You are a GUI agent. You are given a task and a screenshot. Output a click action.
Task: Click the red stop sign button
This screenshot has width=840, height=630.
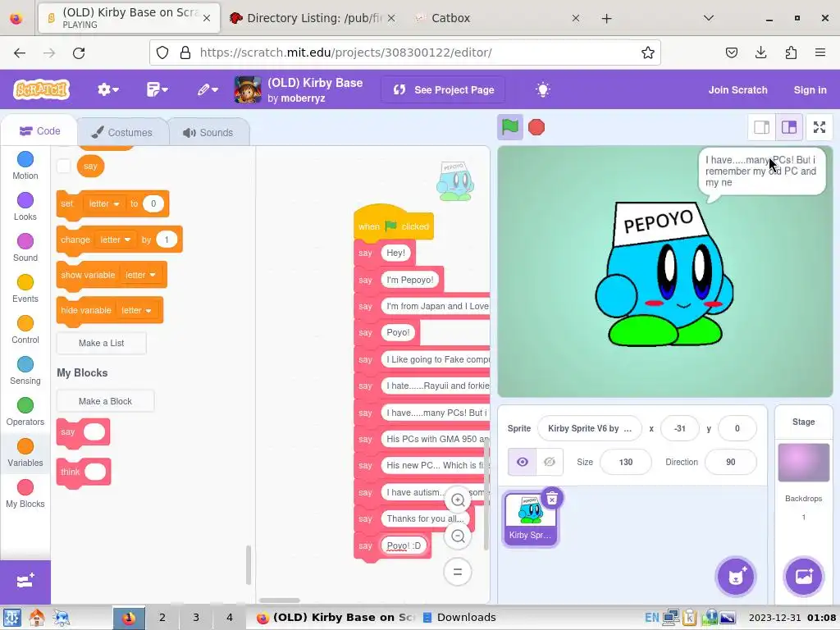click(536, 127)
